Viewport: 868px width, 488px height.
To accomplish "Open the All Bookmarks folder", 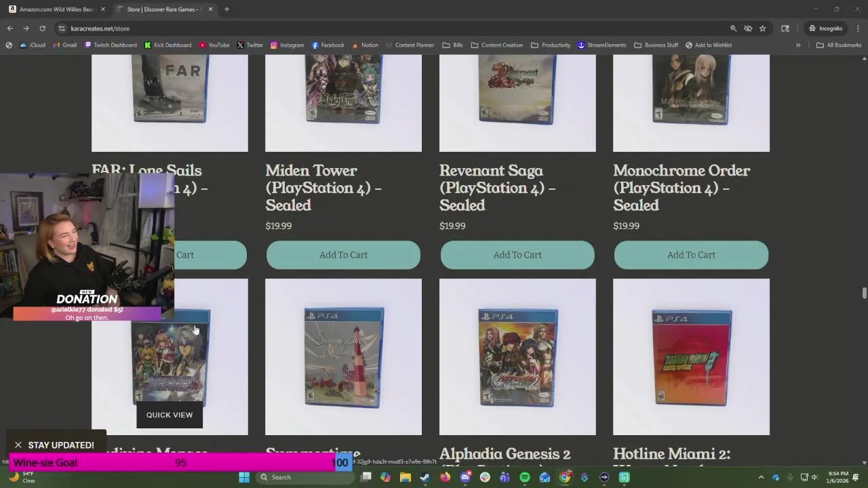I will click(x=839, y=45).
